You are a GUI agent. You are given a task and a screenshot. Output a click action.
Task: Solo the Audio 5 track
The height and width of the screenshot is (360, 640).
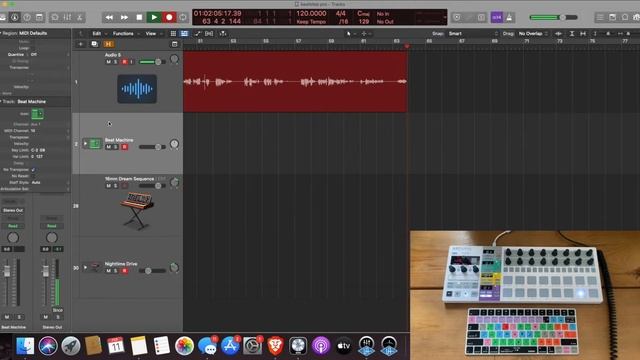tap(116, 62)
